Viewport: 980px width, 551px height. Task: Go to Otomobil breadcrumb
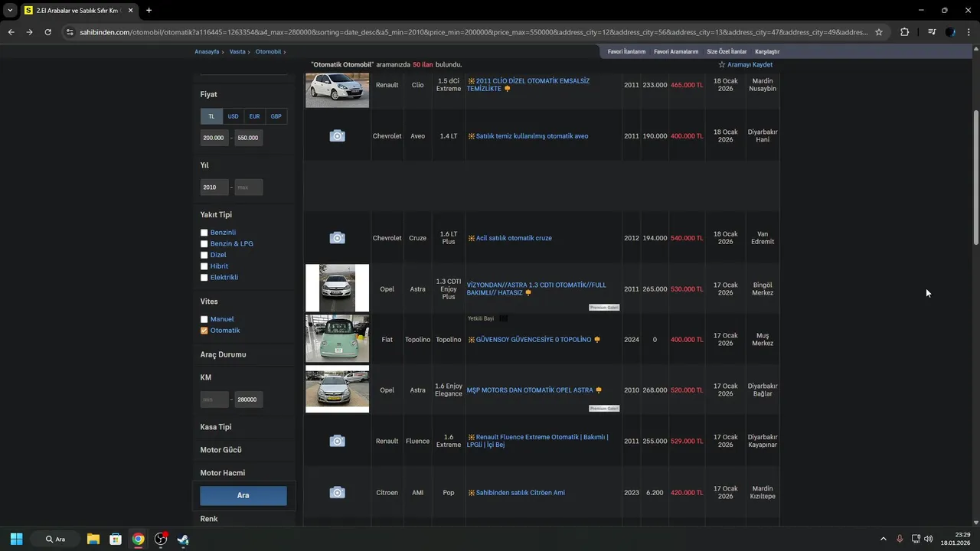pos(268,51)
